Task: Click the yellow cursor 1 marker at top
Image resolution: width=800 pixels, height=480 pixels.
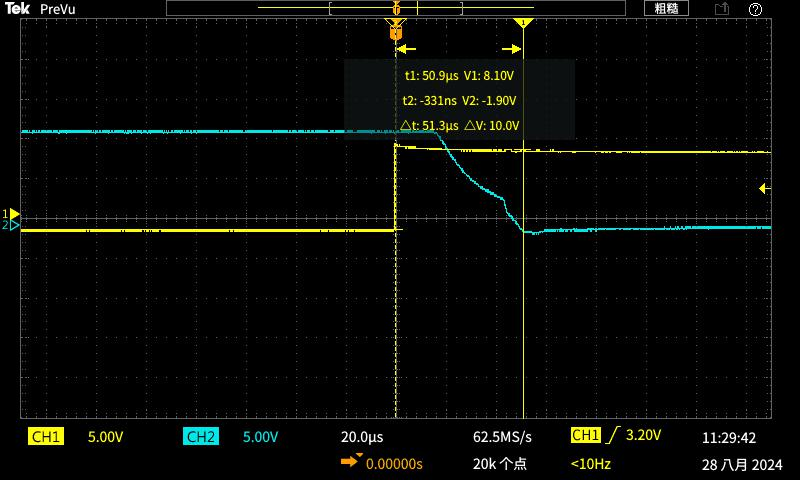Action: (523, 22)
